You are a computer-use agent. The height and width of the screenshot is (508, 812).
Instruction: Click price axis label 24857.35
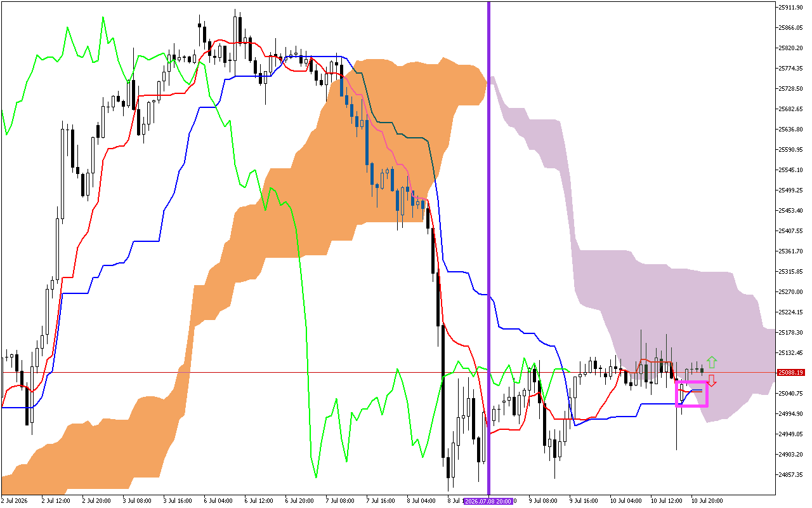coord(792,474)
